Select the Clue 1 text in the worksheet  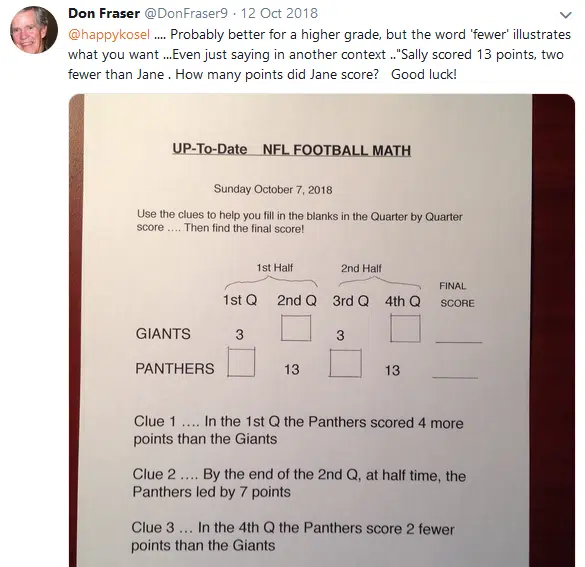click(298, 430)
